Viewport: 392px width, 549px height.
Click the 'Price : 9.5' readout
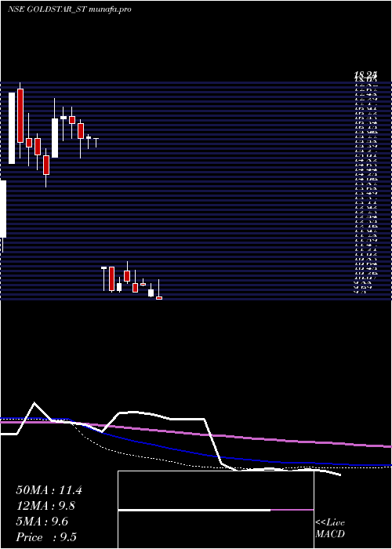pyautogui.click(x=46, y=537)
